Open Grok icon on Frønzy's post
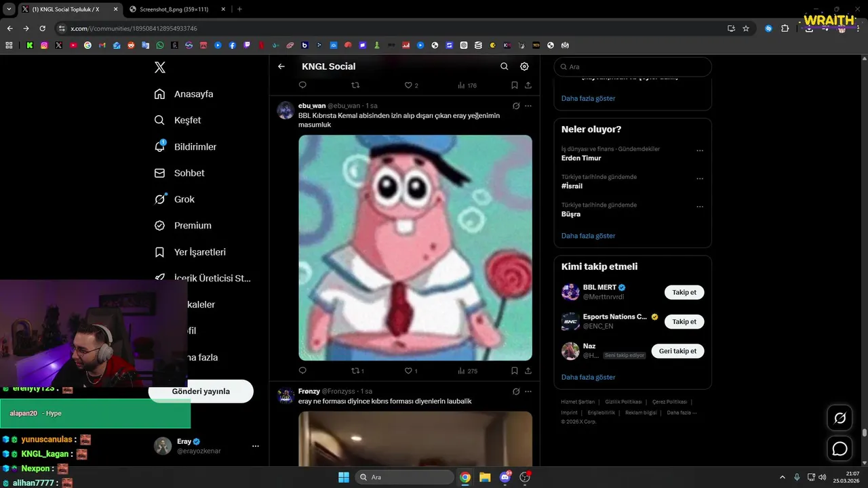Image resolution: width=868 pixels, height=488 pixels. pos(516,391)
